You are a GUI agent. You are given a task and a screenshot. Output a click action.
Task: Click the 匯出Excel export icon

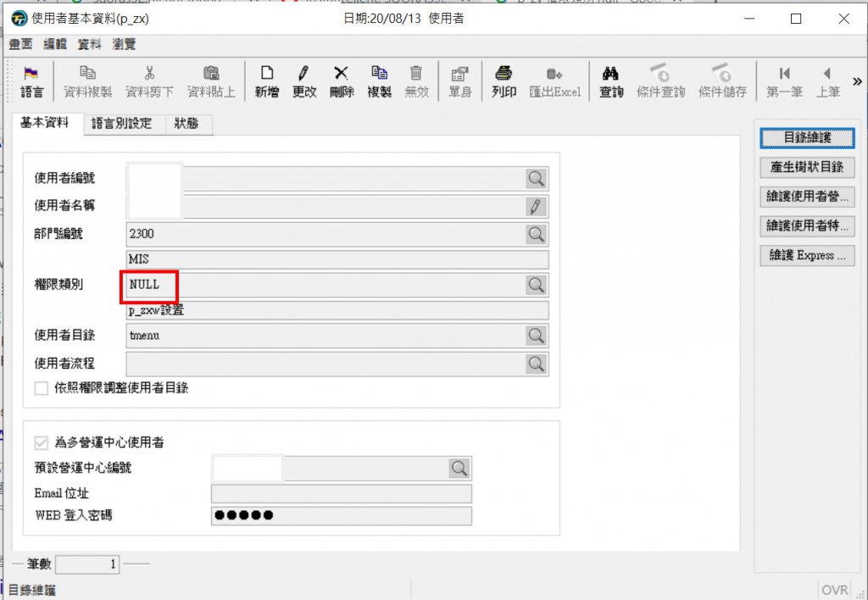point(554,74)
